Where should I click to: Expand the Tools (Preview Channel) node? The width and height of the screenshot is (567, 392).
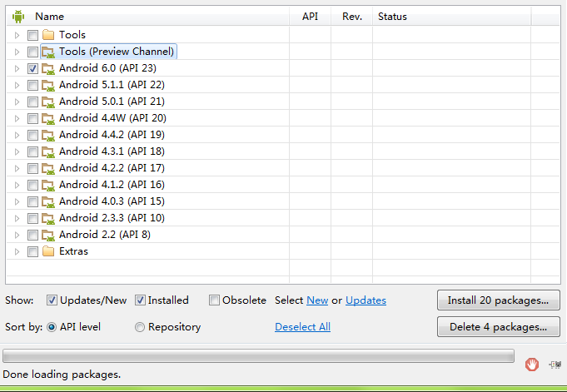point(17,52)
